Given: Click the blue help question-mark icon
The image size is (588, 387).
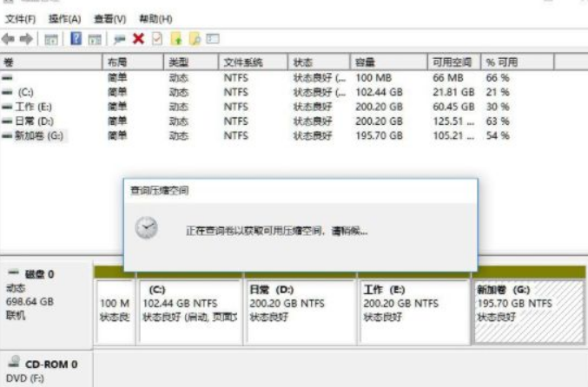Looking at the screenshot, I should [76, 39].
